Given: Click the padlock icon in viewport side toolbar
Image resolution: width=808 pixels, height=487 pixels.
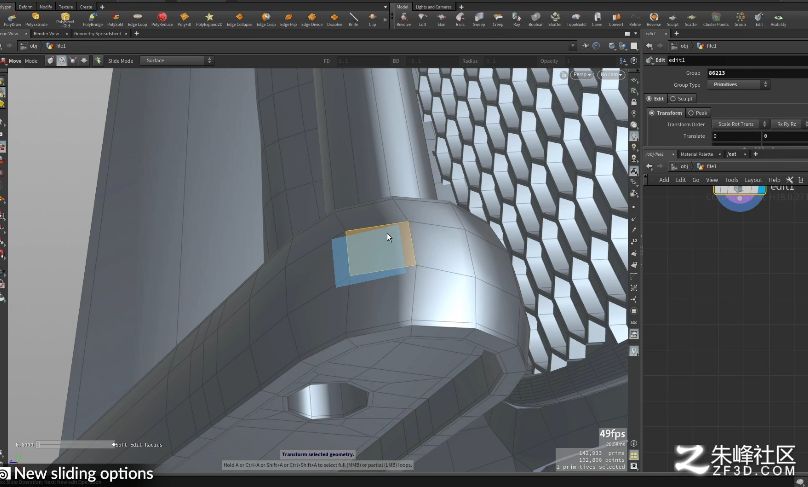Looking at the screenshot, I should 633,102.
